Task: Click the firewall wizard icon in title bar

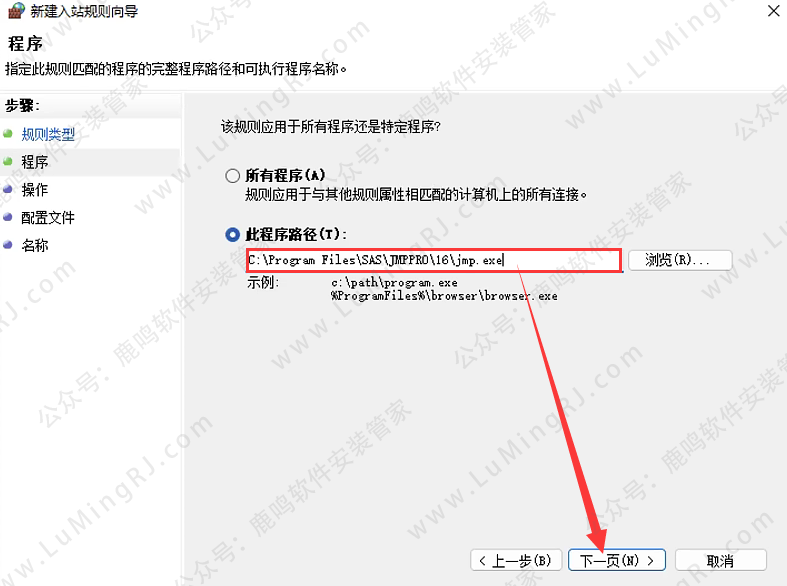Action: coord(16,11)
